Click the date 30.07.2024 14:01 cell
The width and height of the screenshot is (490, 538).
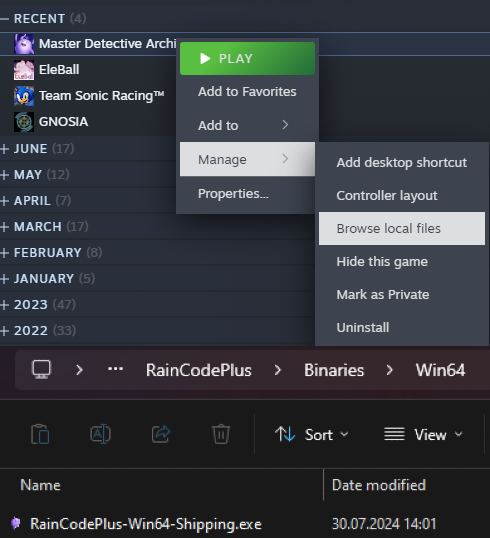click(x=384, y=524)
